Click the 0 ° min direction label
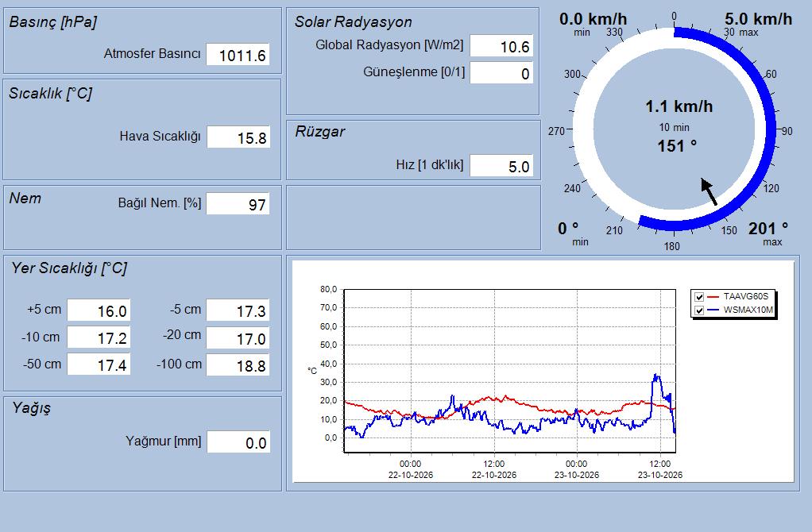Image resolution: width=812 pixels, height=532 pixels. tap(568, 228)
